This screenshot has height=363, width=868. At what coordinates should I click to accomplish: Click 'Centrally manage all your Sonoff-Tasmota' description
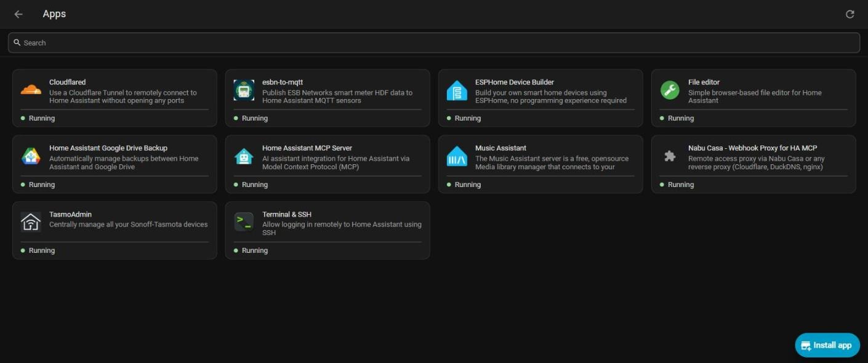[x=129, y=225]
